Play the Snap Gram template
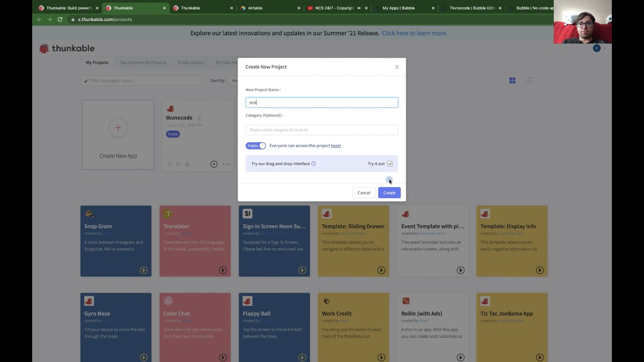Image resolution: width=644 pixels, height=362 pixels. [143, 270]
